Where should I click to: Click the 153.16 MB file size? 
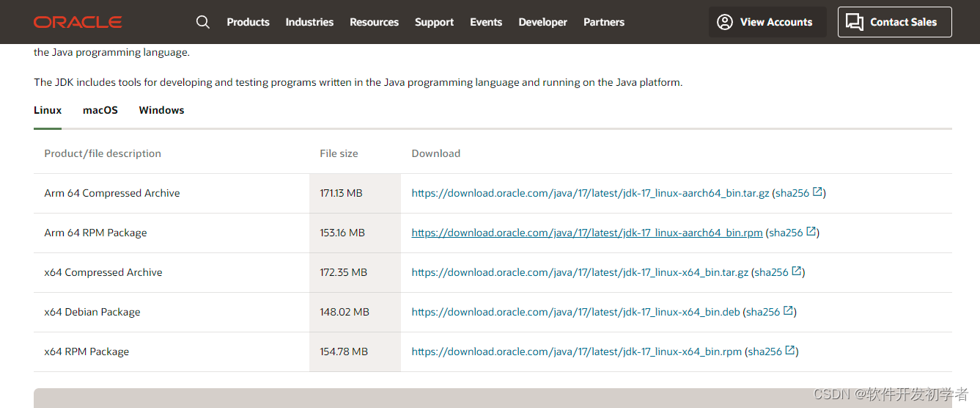[342, 233]
